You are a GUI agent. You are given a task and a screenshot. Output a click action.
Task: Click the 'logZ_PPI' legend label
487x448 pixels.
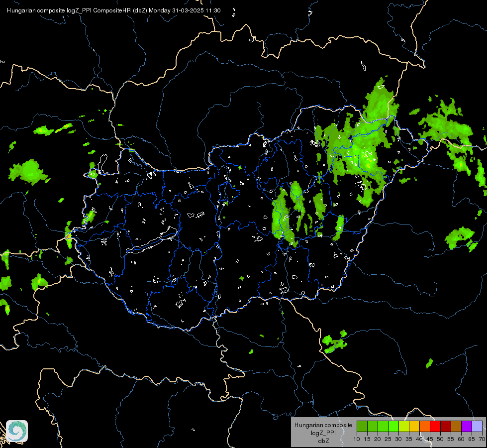coord(323,433)
